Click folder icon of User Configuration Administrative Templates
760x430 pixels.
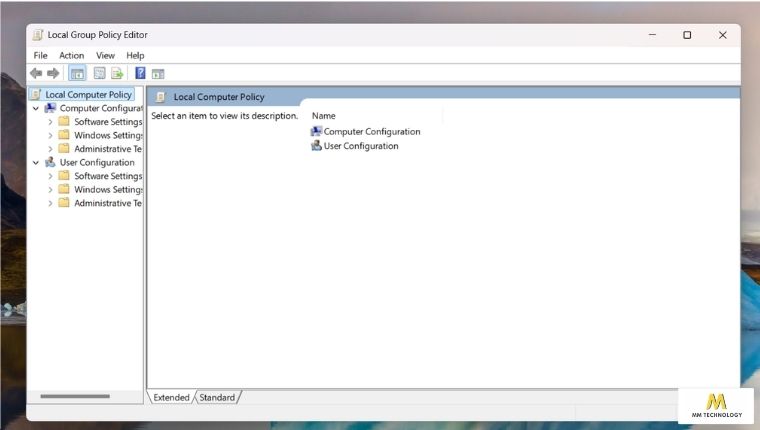tap(64, 203)
